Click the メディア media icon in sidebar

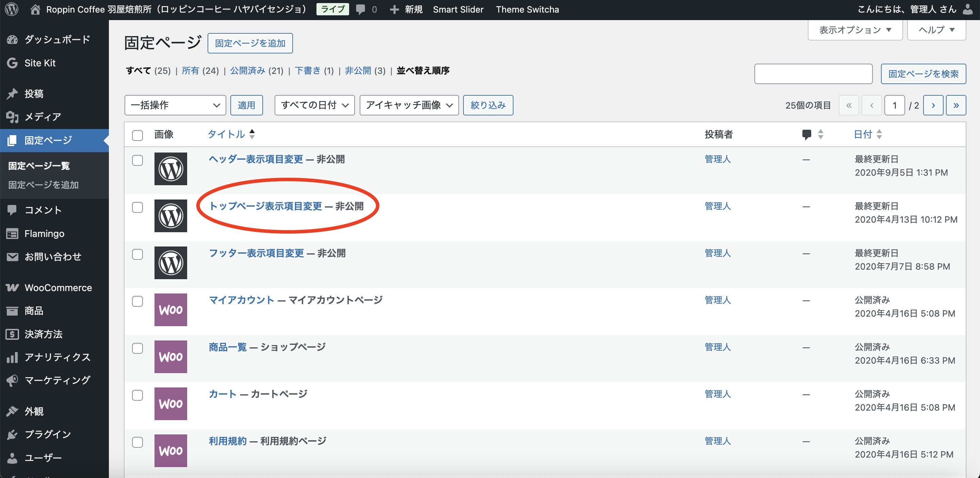coord(12,117)
